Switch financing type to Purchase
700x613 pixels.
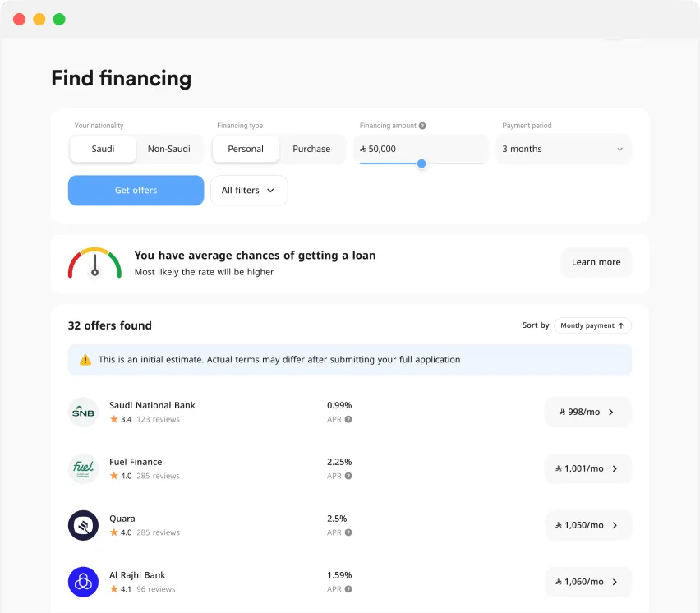point(311,149)
